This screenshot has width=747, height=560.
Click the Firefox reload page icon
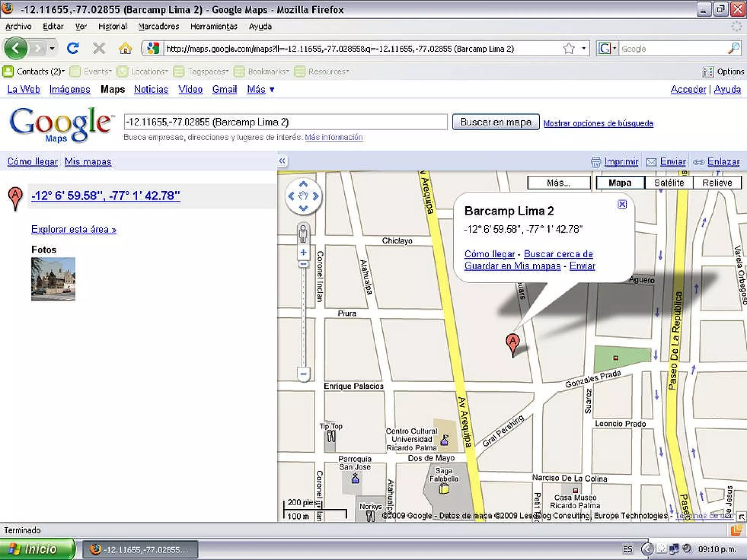(73, 48)
